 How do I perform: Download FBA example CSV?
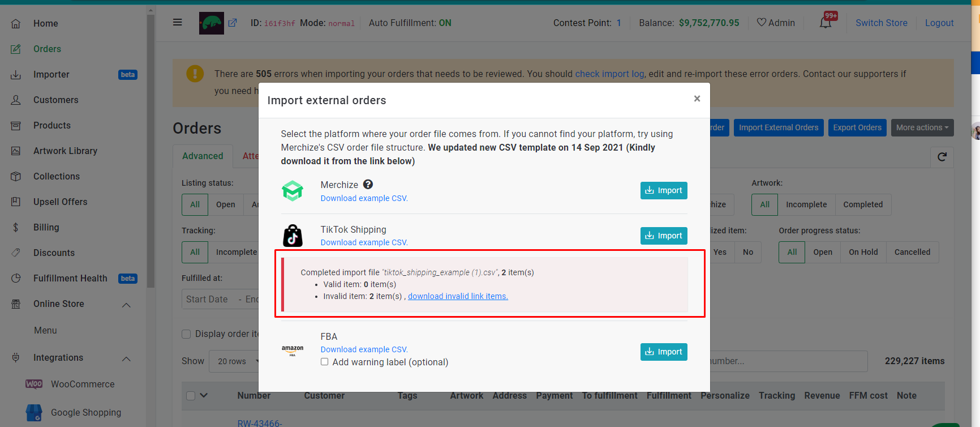[x=364, y=349]
